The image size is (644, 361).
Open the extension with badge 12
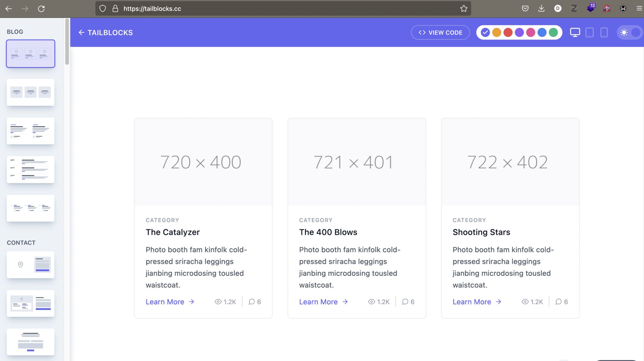(591, 8)
